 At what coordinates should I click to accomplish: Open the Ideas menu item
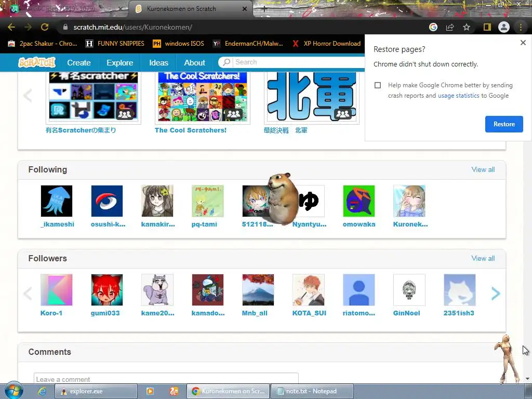(x=158, y=63)
